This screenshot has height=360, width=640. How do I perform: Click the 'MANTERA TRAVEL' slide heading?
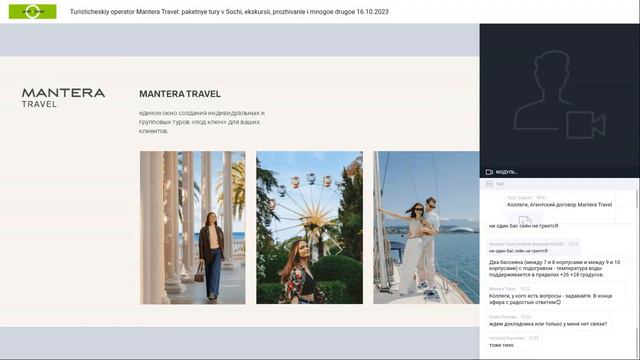click(180, 94)
